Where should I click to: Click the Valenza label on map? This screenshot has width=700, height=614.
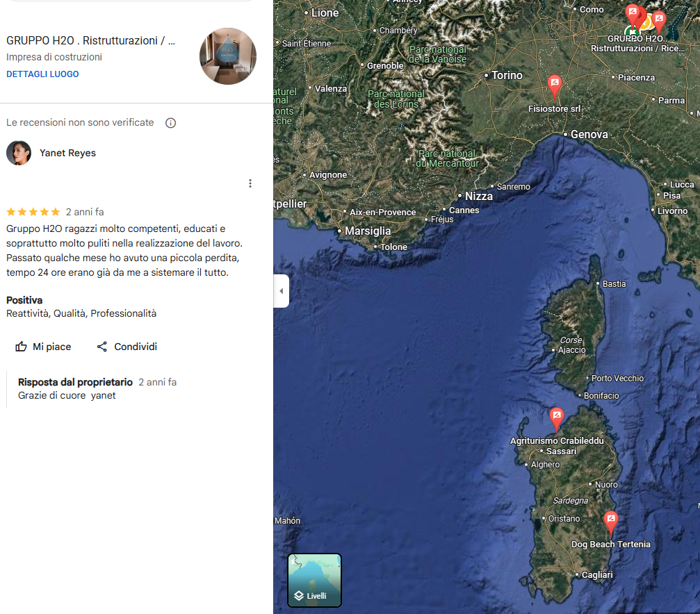(x=330, y=89)
